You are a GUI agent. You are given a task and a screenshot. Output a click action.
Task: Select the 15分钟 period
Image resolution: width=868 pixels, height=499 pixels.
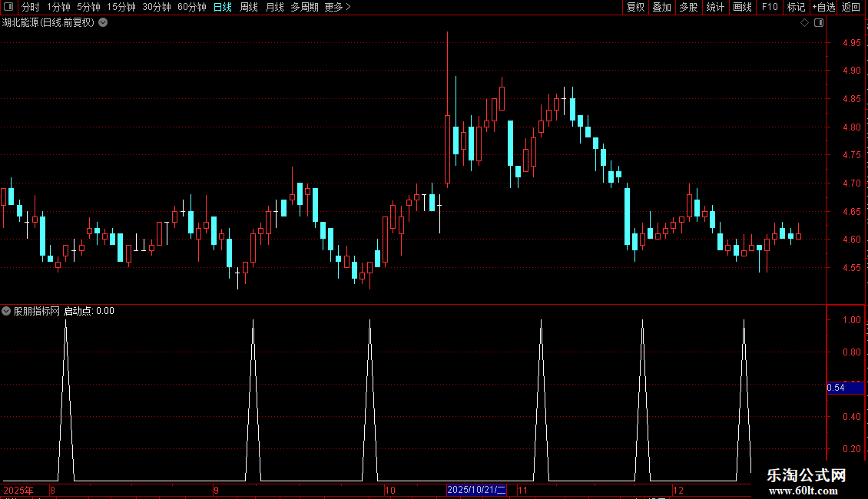[x=121, y=7]
